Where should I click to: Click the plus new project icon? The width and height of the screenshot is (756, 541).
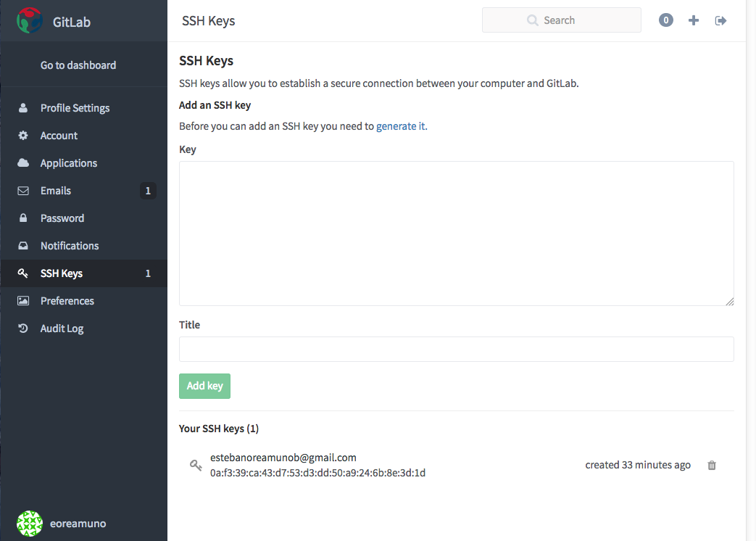coord(694,20)
